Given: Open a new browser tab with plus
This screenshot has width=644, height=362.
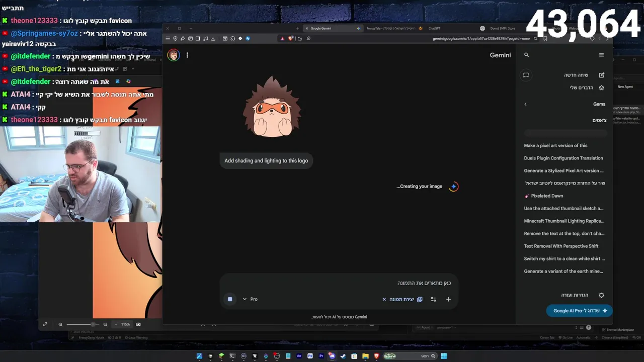Looking at the screenshot, I should coord(297,28).
